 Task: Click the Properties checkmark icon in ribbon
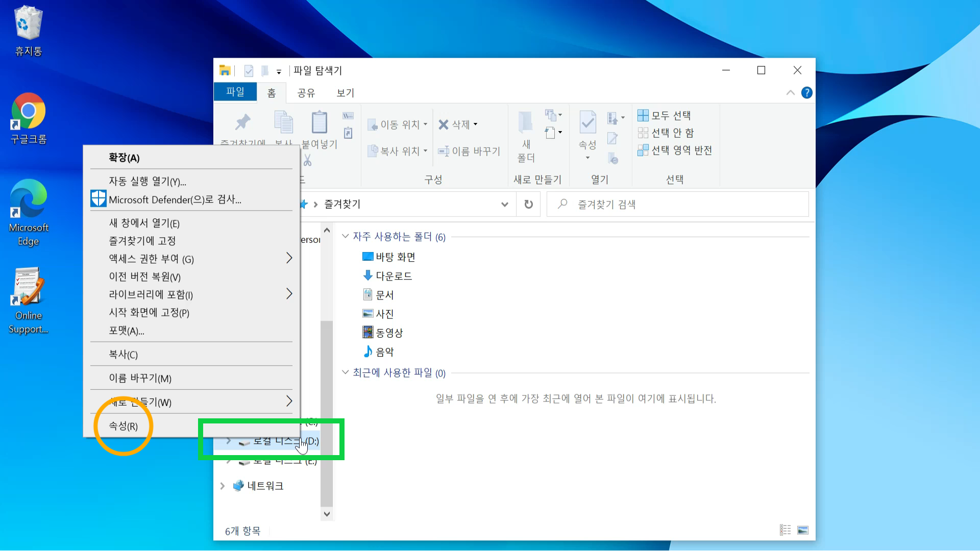[x=587, y=123]
